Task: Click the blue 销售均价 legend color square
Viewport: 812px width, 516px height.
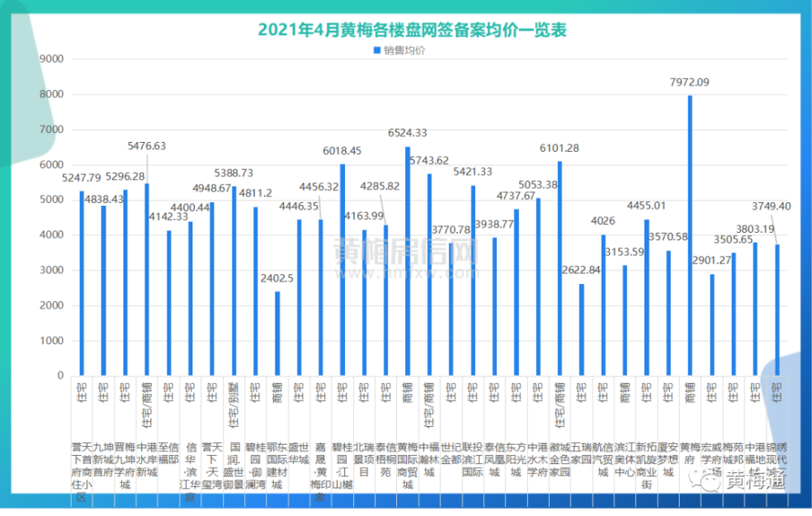Action: (377, 50)
